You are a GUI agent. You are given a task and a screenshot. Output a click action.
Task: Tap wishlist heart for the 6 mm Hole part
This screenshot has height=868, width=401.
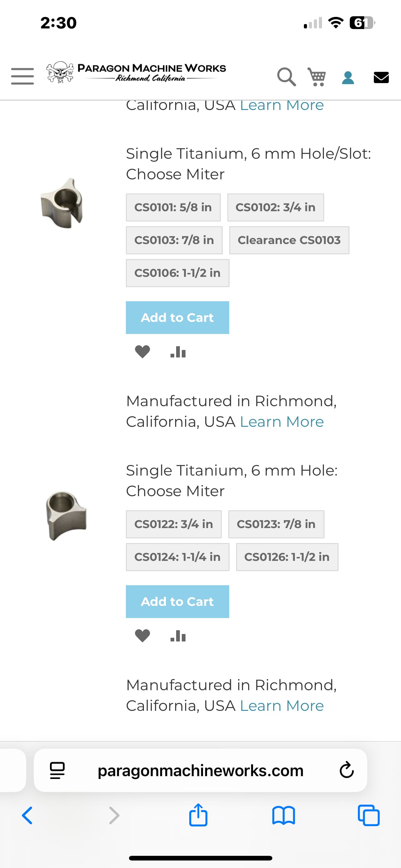142,636
